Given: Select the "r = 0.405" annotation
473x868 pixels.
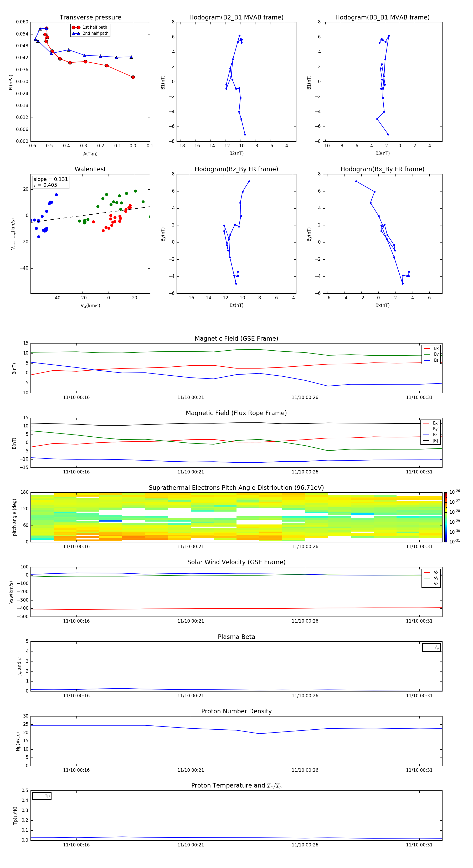Looking at the screenshot, I should click(x=45, y=185).
